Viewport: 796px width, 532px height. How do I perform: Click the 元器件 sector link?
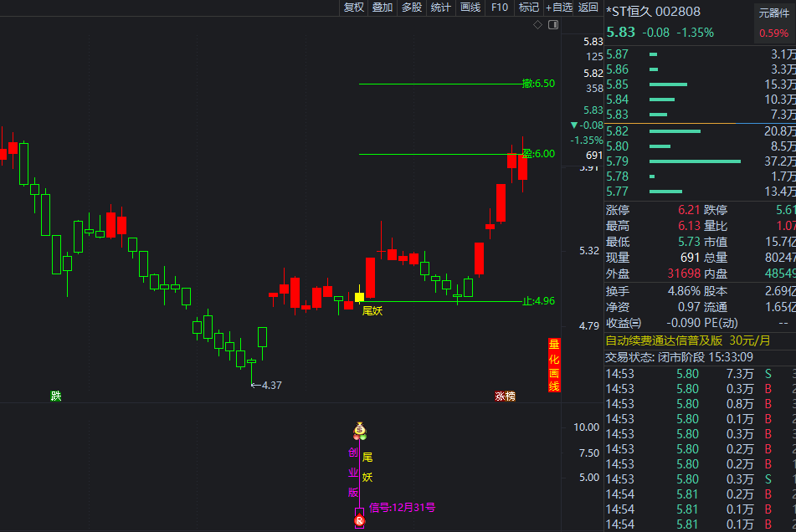click(x=773, y=13)
